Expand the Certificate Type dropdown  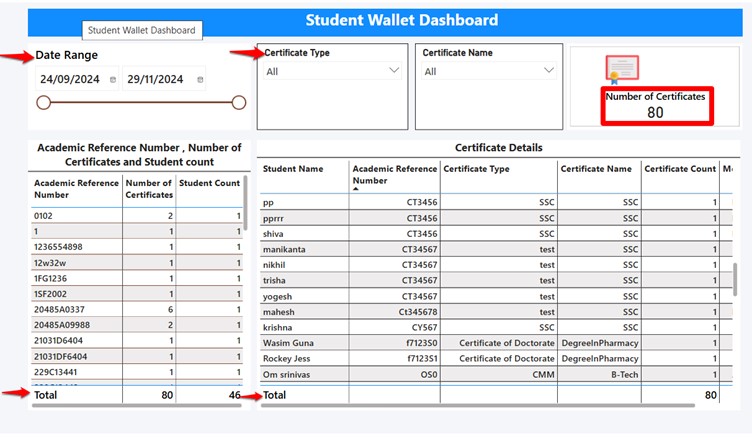(x=393, y=71)
